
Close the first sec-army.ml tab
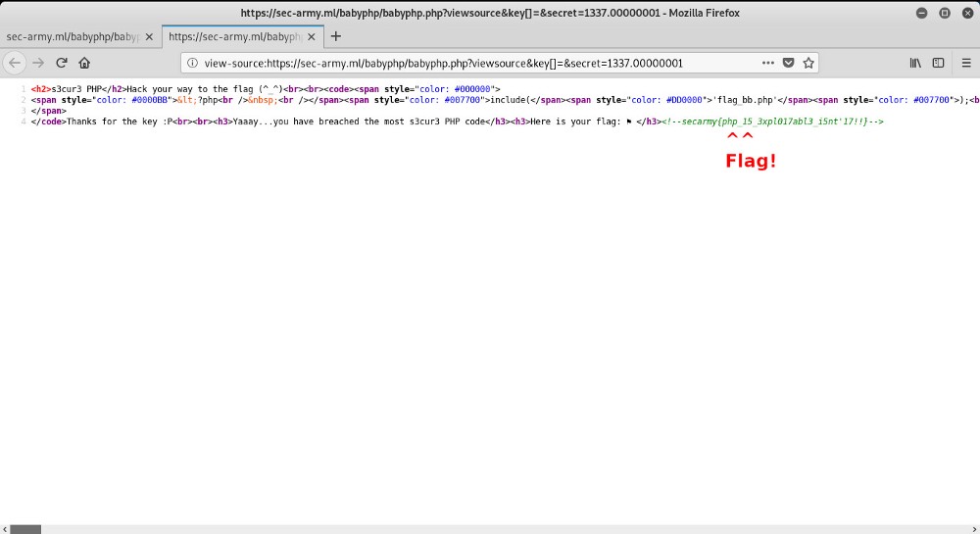pos(148,36)
